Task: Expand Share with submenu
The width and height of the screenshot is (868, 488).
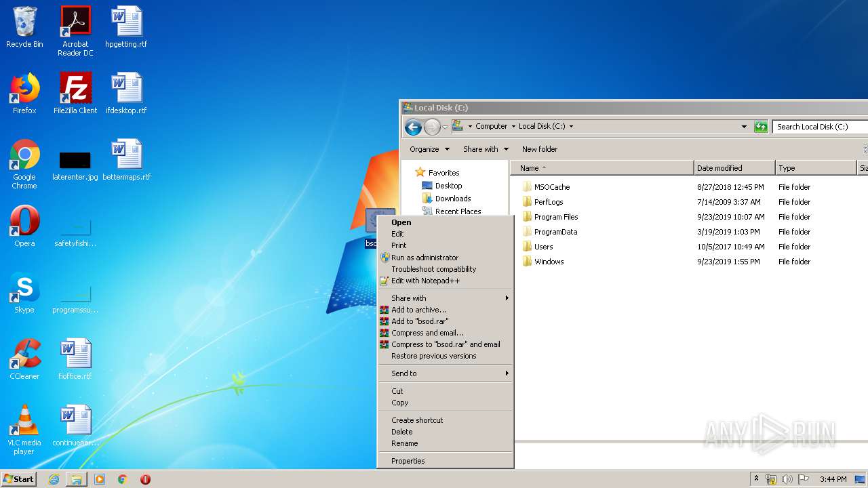Action: click(445, 298)
